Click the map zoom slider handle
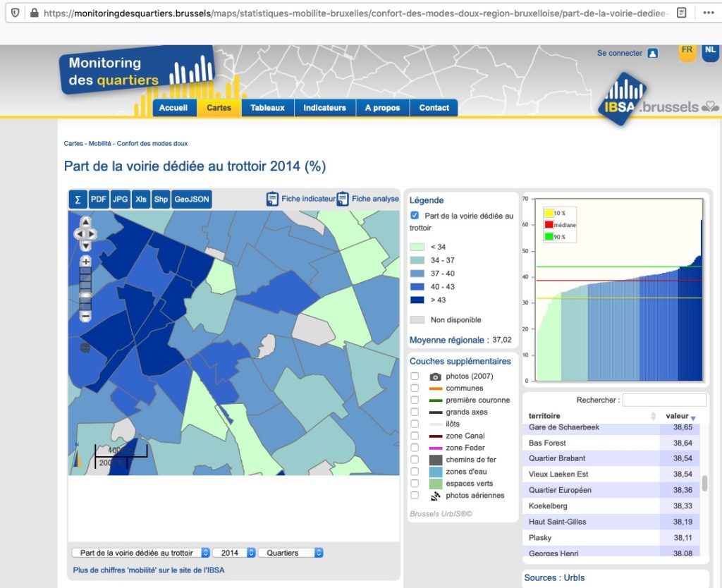Viewport: 722px width, 588px height. [x=85, y=295]
